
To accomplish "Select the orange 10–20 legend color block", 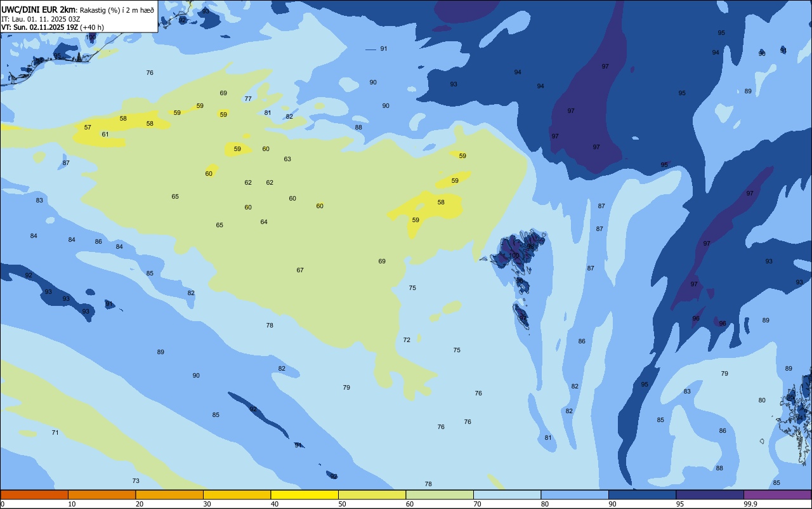I will pos(101,494).
